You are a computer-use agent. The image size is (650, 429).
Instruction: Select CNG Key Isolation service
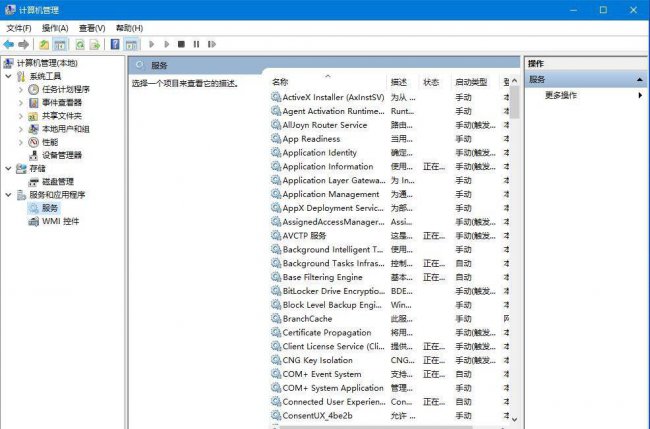318,360
